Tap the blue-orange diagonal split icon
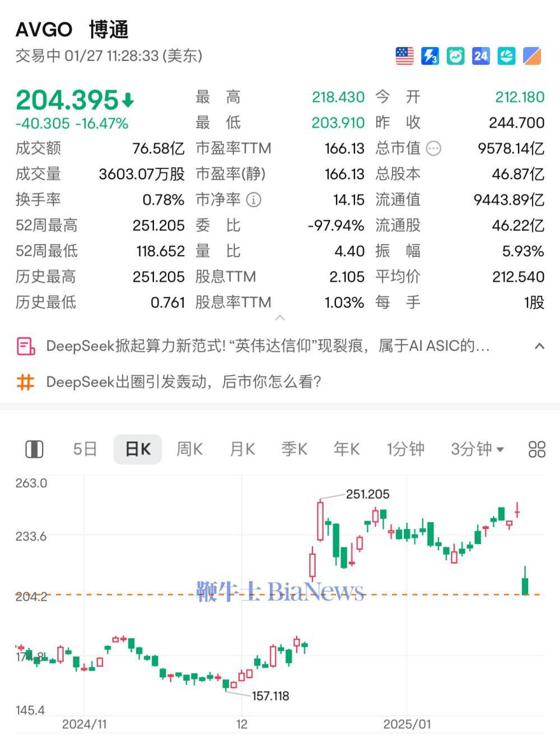Viewport: 560px width, 740px height. click(x=532, y=56)
